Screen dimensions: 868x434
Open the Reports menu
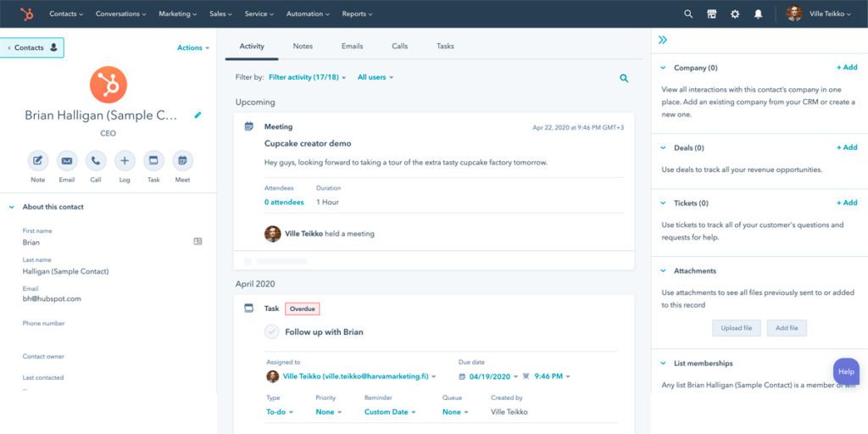(357, 14)
